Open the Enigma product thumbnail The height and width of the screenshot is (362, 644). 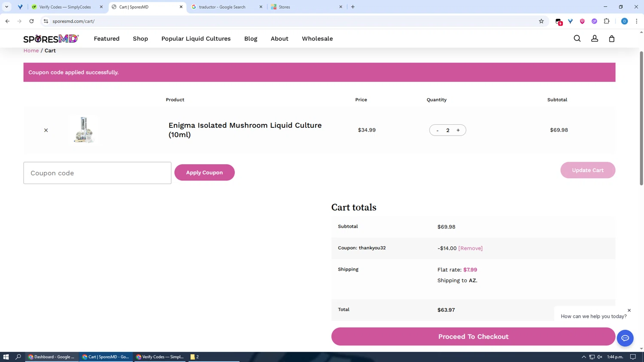pyautogui.click(x=84, y=130)
